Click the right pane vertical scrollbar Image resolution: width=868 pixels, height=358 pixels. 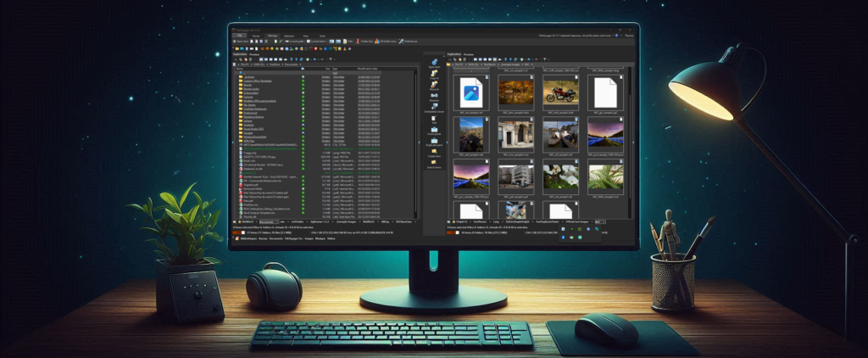(629, 144)
